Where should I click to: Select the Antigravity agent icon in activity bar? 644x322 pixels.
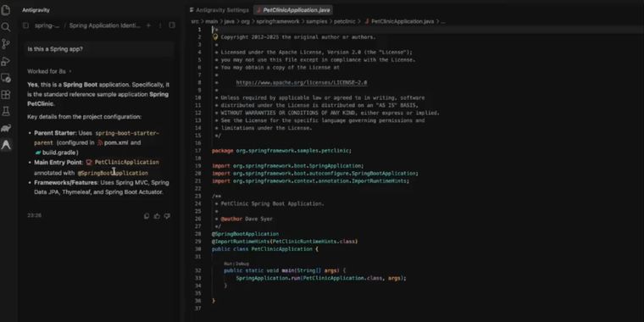(x=6, y=145)
